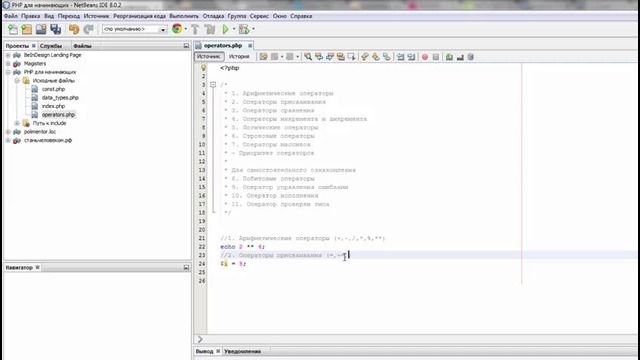Expand the Magisters project node
Image resolution: width=640 pixels, height=360 pixels.
coord(8,64)
